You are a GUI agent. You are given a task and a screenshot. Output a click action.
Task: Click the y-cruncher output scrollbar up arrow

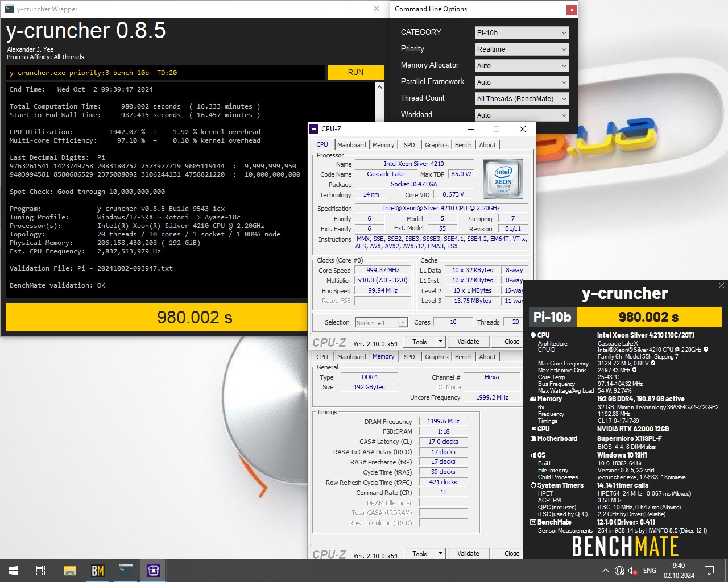tap(379, 87)
